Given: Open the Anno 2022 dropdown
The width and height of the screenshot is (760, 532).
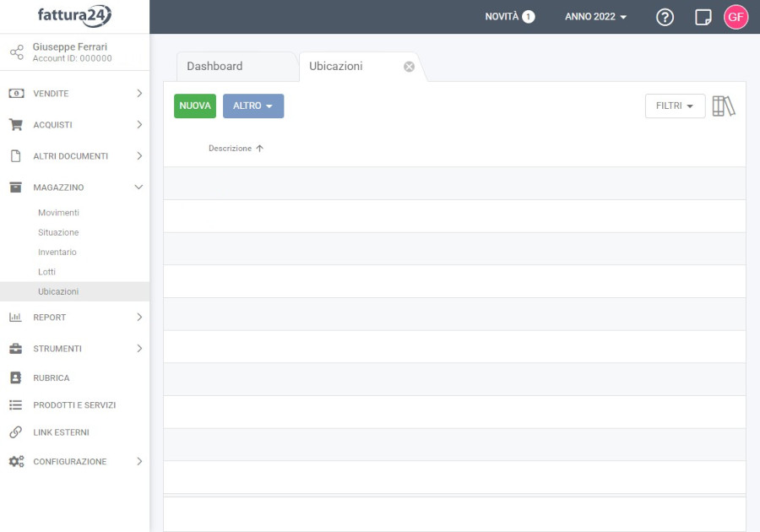Looking at the screenshot, I should [x=595, y=17].
